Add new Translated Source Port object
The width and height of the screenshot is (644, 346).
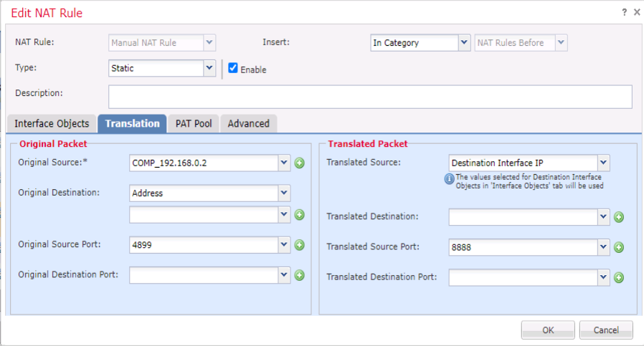tap(618, 247)
